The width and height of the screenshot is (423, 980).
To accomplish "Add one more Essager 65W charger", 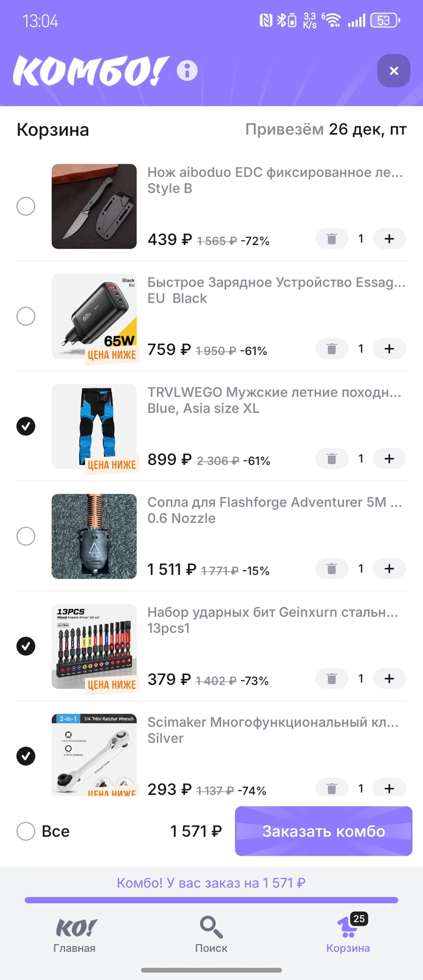I will [389, 349].
